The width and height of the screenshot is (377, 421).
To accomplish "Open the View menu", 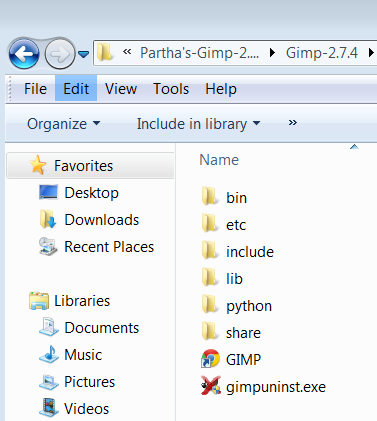I will (x=121, y=89).
